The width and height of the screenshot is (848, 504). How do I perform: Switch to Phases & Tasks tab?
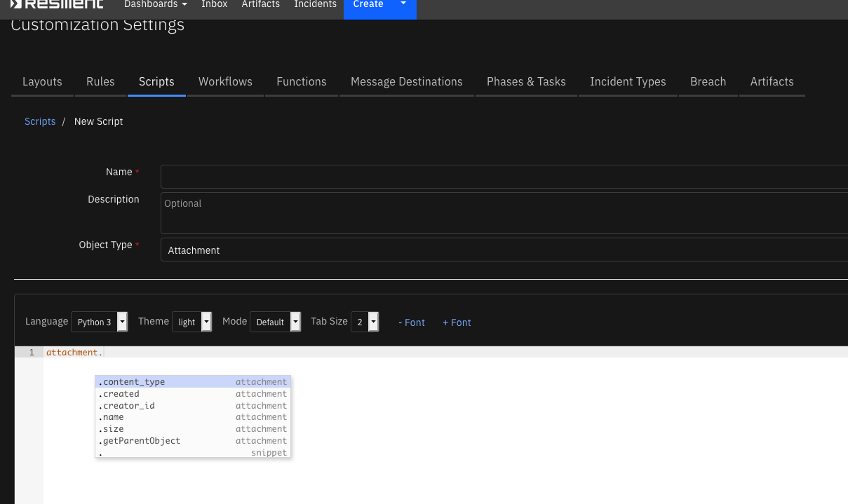coord(526,82)
